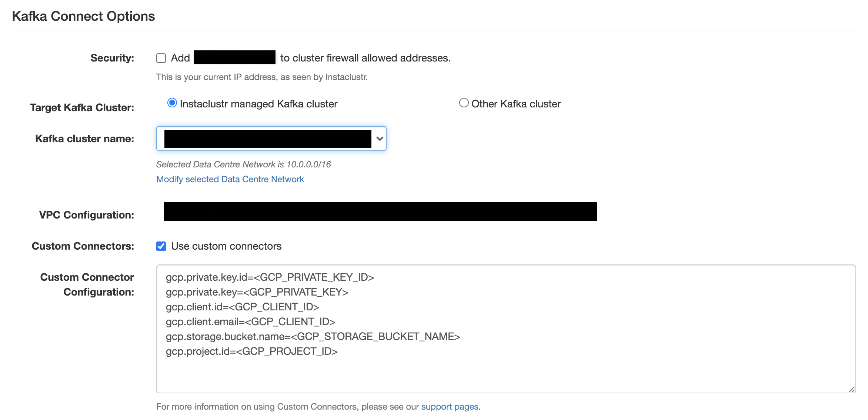Open the support pages link
Viewport: 868px width, 420px height.
click(x=450, y=407)
